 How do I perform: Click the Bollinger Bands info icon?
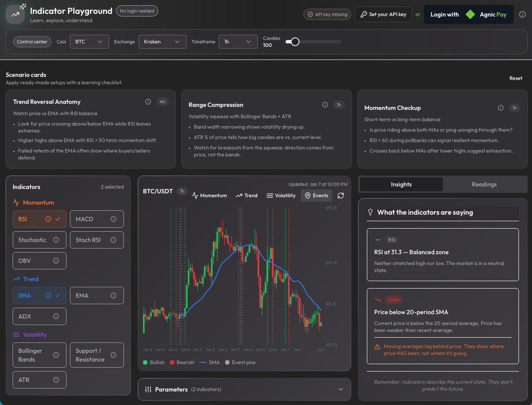[56, 355]
